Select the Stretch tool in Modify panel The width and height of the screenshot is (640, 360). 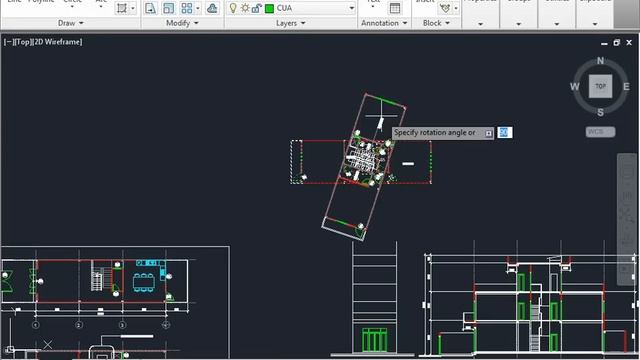tap(151, 8)
